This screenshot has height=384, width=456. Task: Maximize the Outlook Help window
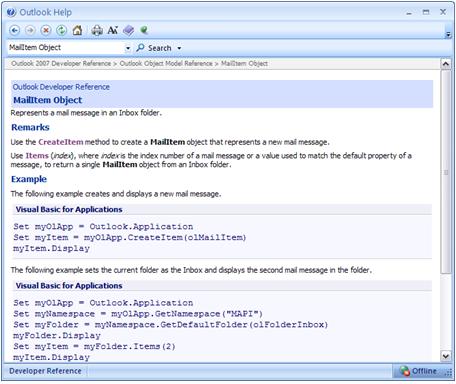(426, 12)
